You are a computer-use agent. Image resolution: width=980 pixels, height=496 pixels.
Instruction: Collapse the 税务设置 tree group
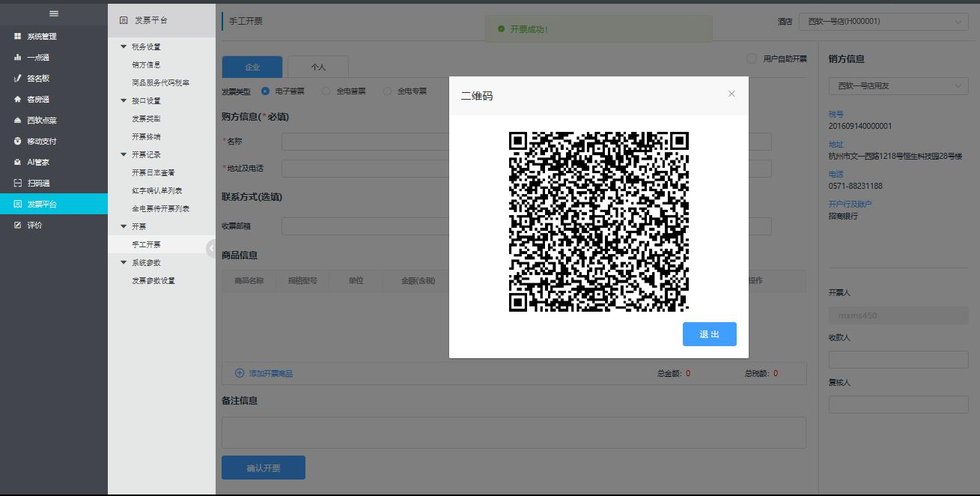(x=124, y=46)
